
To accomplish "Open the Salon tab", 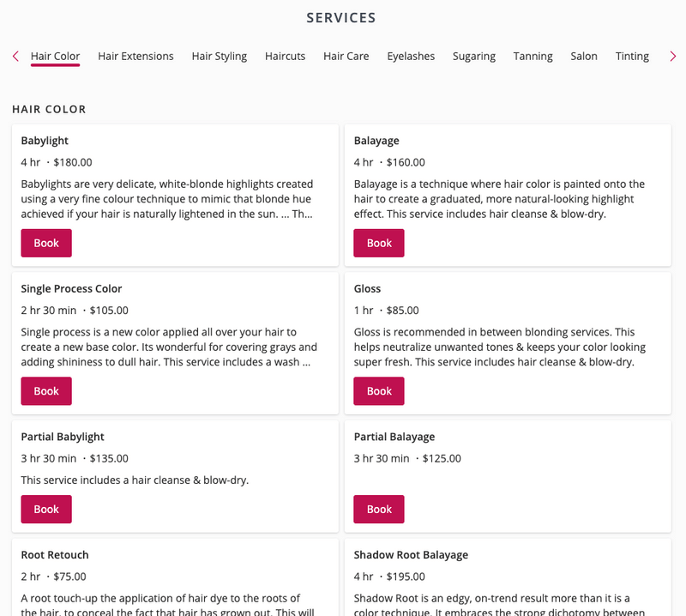I will (x=584, y=57).
